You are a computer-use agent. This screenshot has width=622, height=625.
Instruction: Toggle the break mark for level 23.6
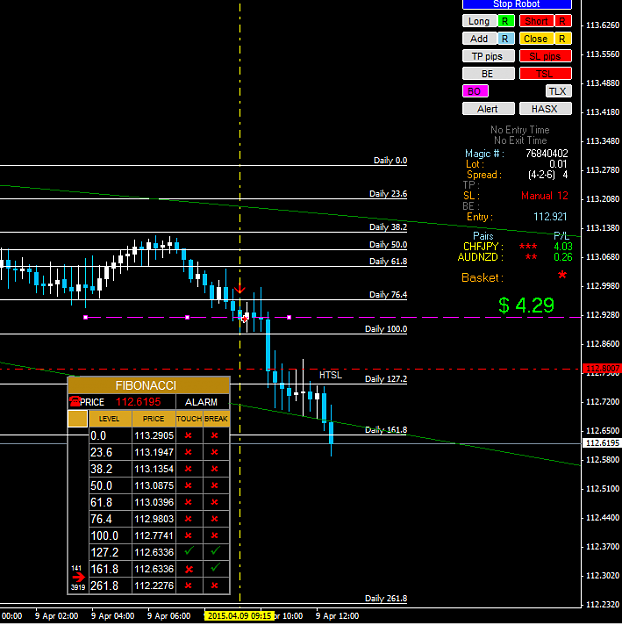[215, 452]
